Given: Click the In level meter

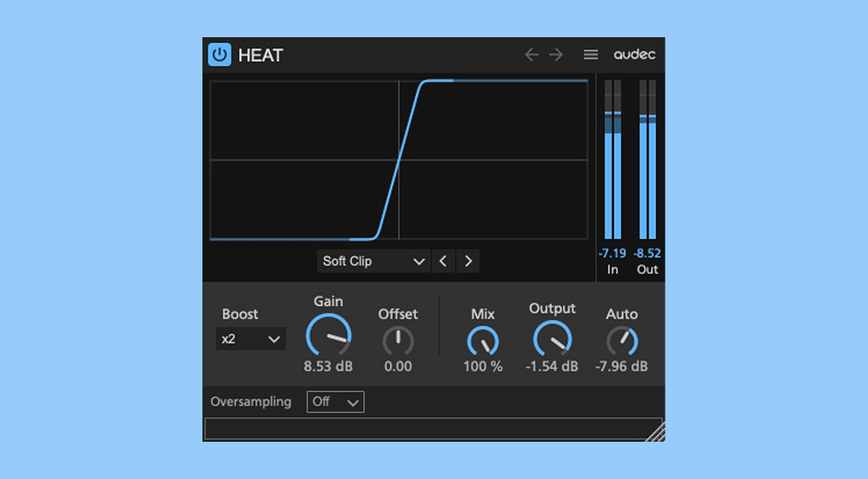Looking at the screenshot, I should click(x=613, y=160).
